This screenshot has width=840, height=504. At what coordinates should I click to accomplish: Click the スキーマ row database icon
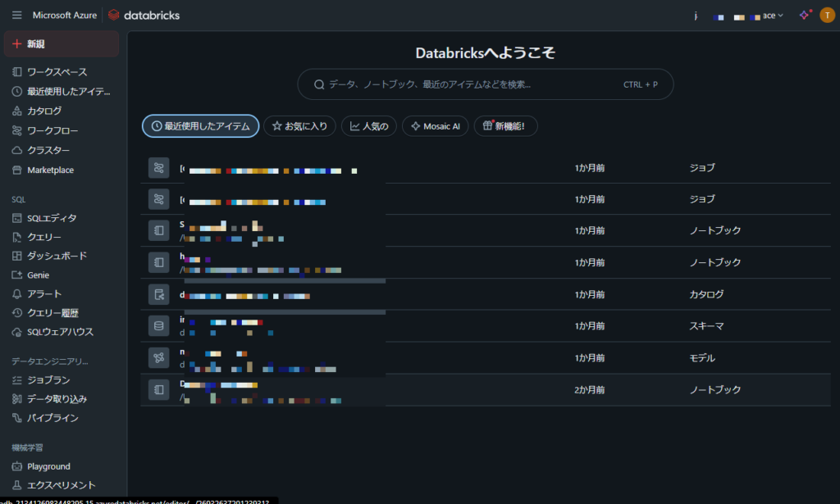(159, 326)
